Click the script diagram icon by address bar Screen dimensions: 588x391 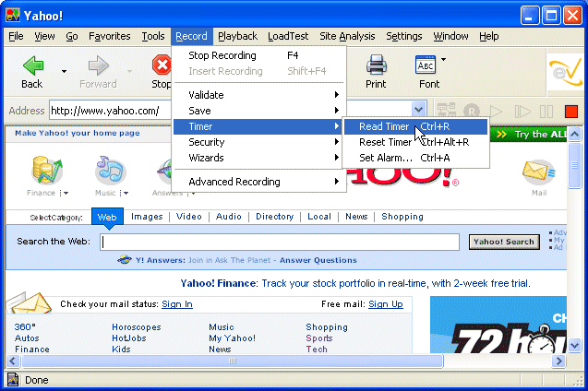[x=446, y=111]
